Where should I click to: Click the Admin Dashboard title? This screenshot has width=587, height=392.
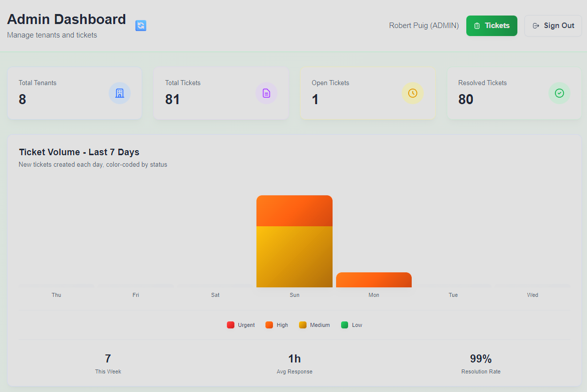point(66,19)
